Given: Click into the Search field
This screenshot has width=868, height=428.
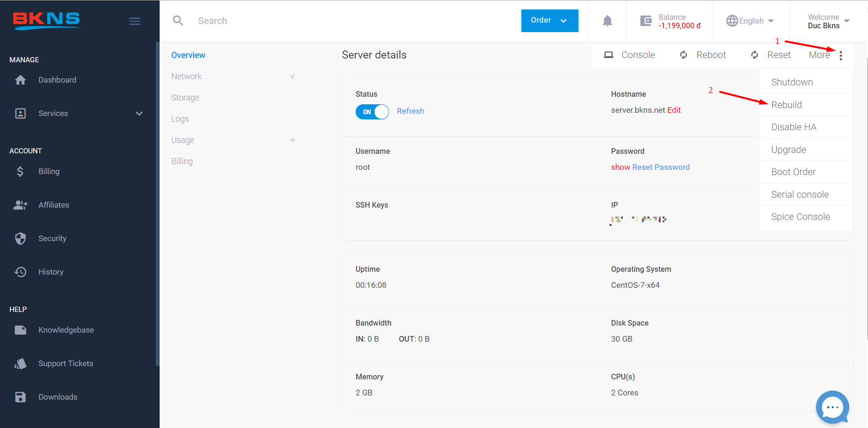Looking at the screenshot, I should 331,21.
